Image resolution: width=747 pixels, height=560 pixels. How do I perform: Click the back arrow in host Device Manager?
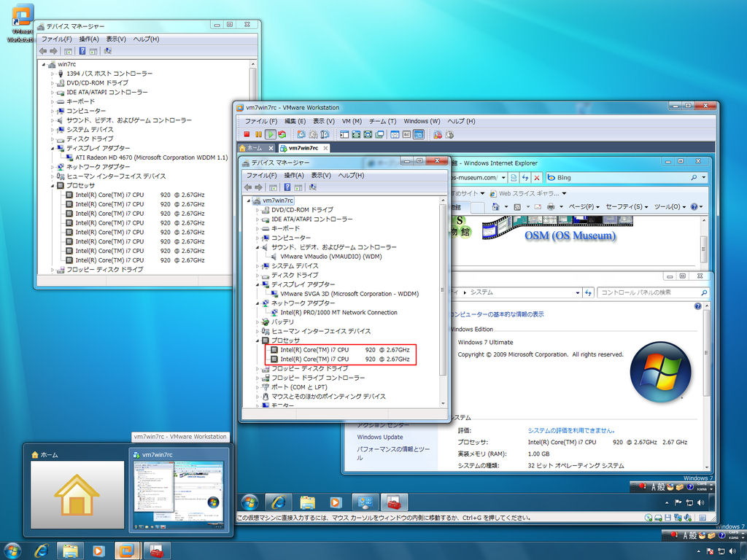(43, 51)
